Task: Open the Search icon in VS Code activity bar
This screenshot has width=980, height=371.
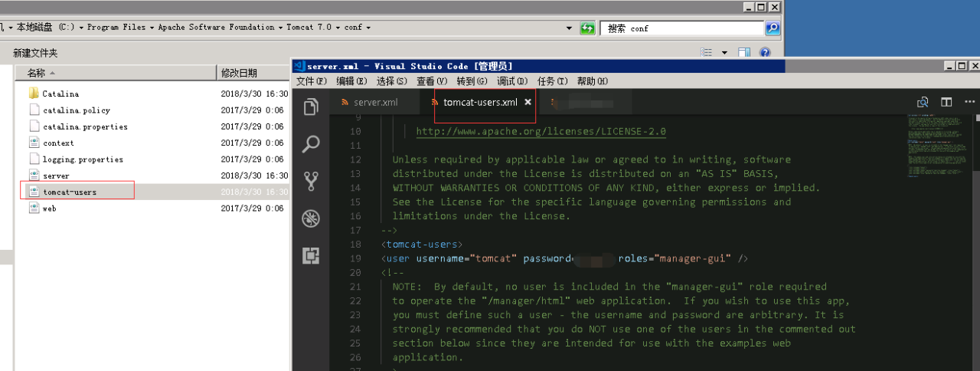Action: click(311, 144)
